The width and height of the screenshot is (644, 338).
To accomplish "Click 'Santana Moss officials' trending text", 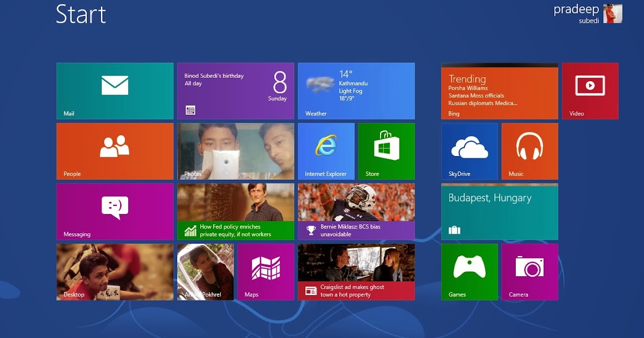I will [x=477, y=95].
